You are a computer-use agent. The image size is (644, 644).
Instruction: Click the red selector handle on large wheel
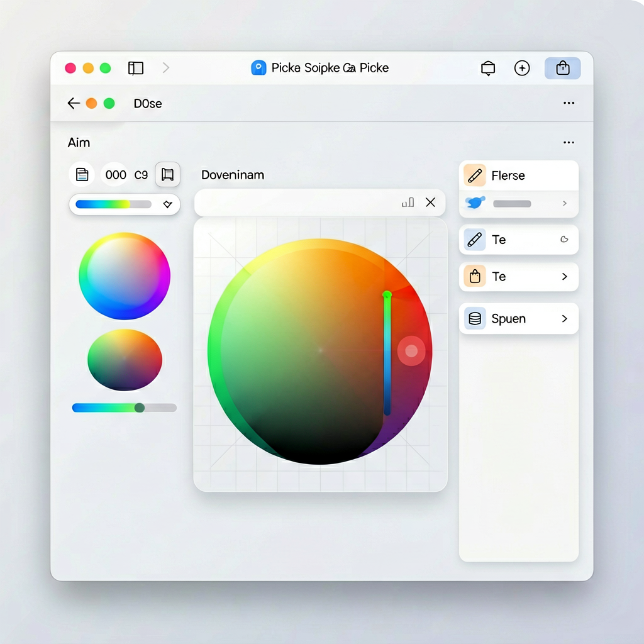[411, 351]
